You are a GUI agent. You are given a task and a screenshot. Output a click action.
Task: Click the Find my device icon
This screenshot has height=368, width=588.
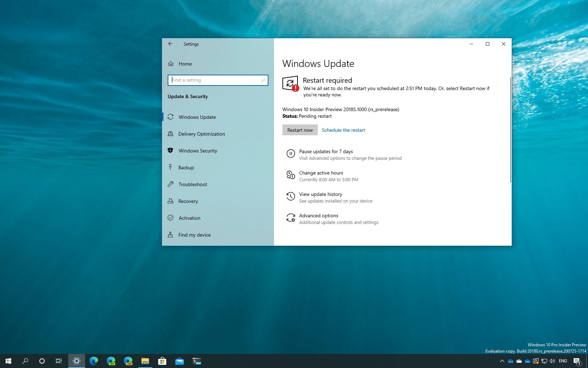pyautogui.click(x=170, y=235)
